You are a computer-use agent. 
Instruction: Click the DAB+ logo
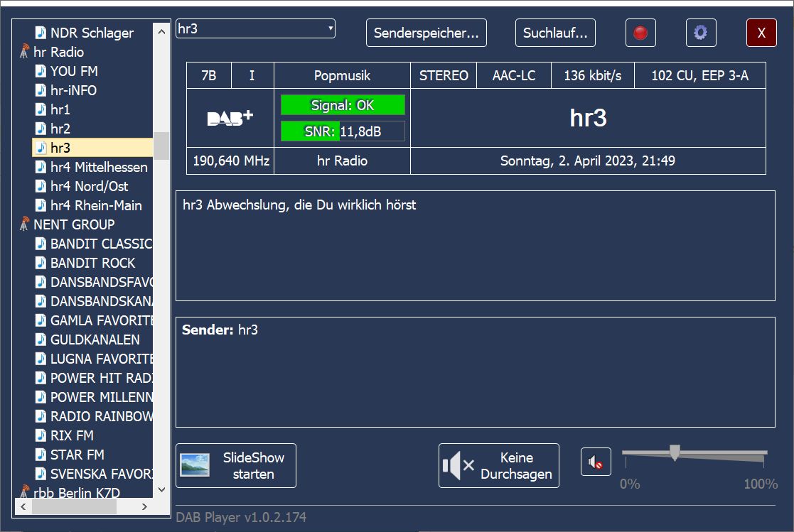coord(230,118)
